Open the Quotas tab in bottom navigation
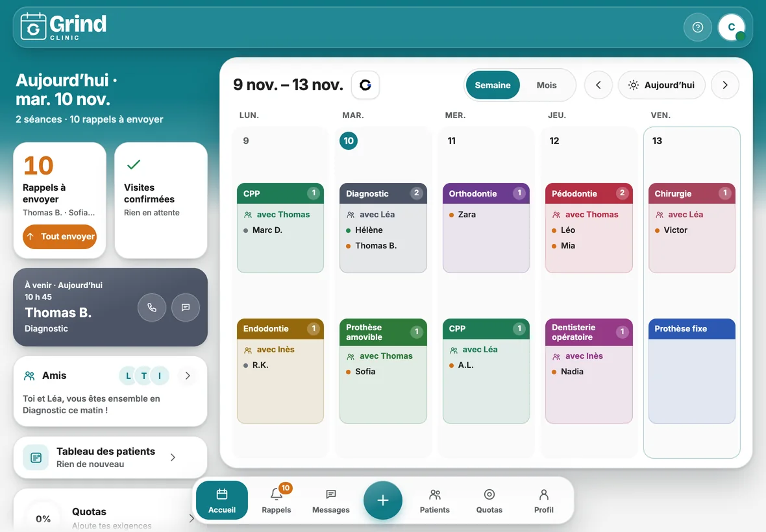Image resolution: width=766 pixels, height=532 pixels. click(489, 501)
